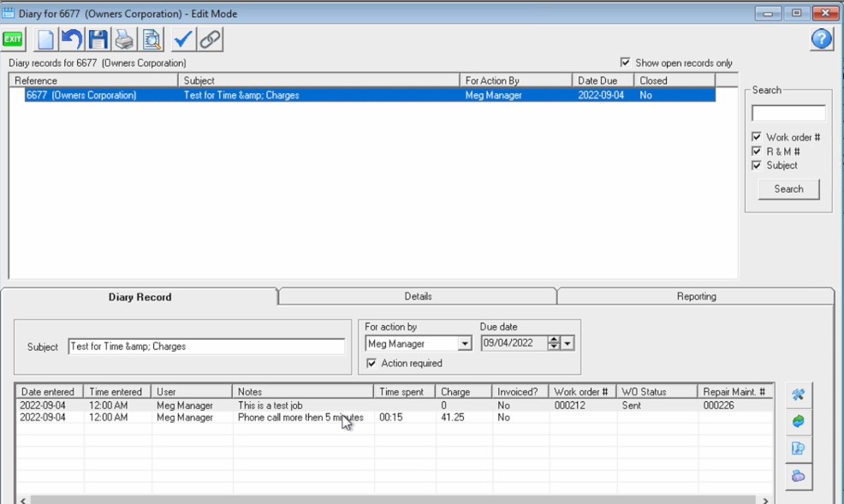Click the green EXIT toolbar icon
The width and height of the screenshot is (844, 504).
pyautogui.click(x=13, y=39)
